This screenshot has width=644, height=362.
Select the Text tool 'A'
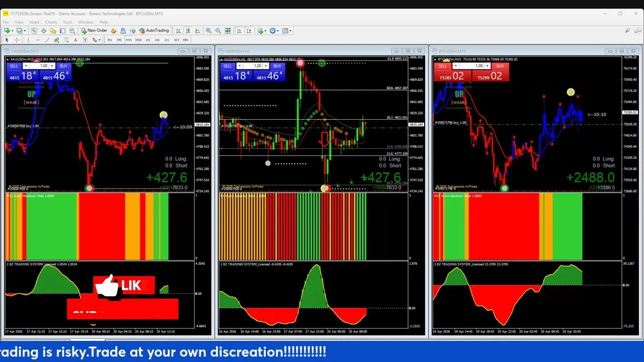tap(75, 40)
